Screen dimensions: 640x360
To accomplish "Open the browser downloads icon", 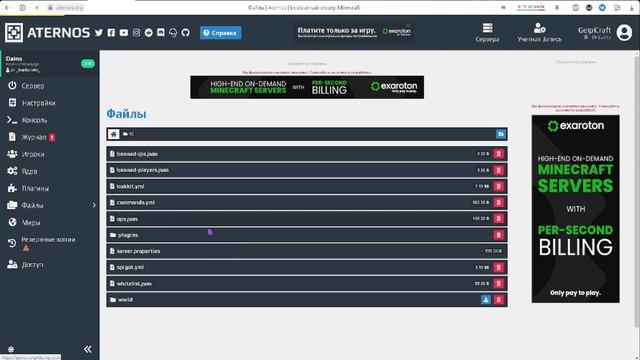I will point(631,7).
